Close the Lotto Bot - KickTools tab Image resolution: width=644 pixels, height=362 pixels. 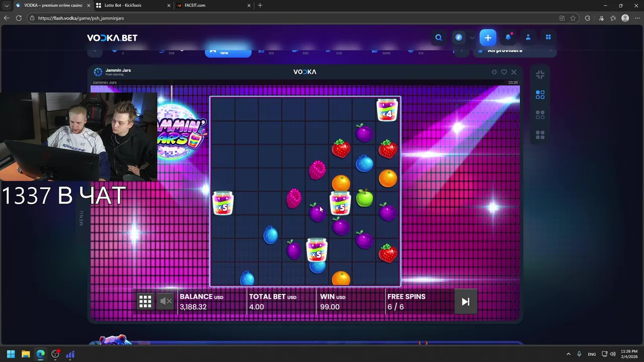[169, 6]
